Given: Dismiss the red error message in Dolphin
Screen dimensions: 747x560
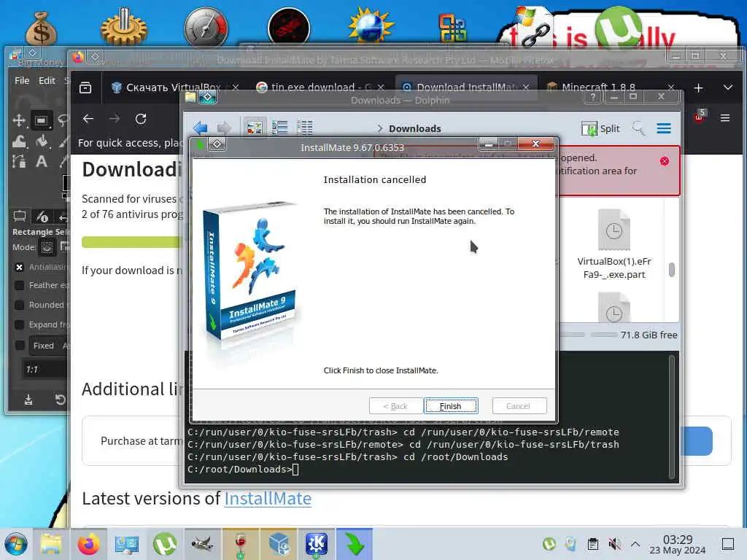Looking at the screenshot, I should [x=665, y=161].
